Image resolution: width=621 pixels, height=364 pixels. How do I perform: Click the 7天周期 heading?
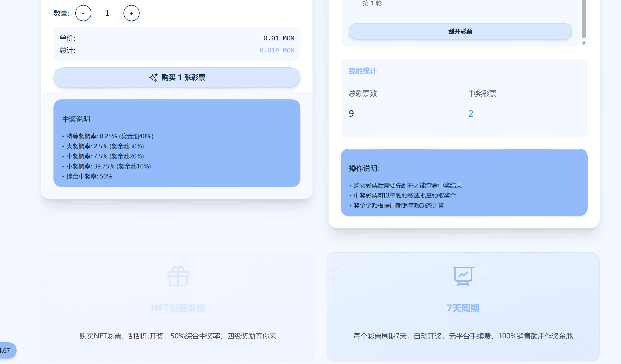pyautogui.click(x=463, y=308)
